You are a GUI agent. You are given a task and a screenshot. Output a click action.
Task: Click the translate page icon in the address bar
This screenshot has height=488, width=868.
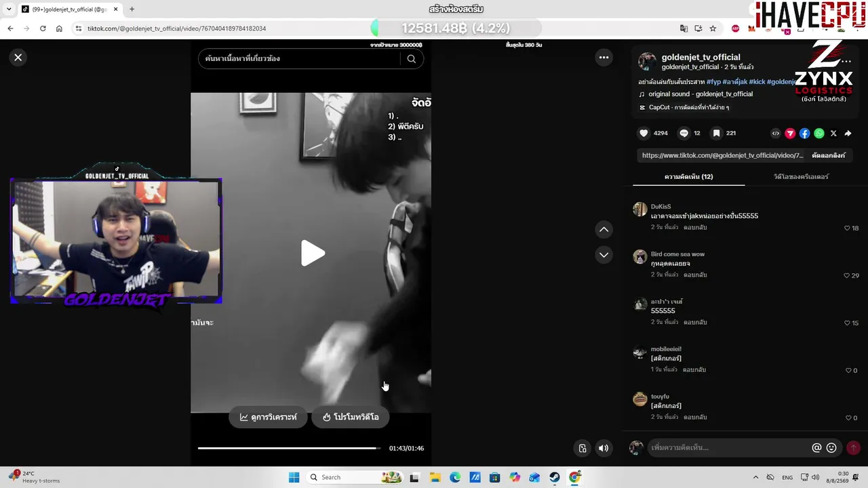684,28
